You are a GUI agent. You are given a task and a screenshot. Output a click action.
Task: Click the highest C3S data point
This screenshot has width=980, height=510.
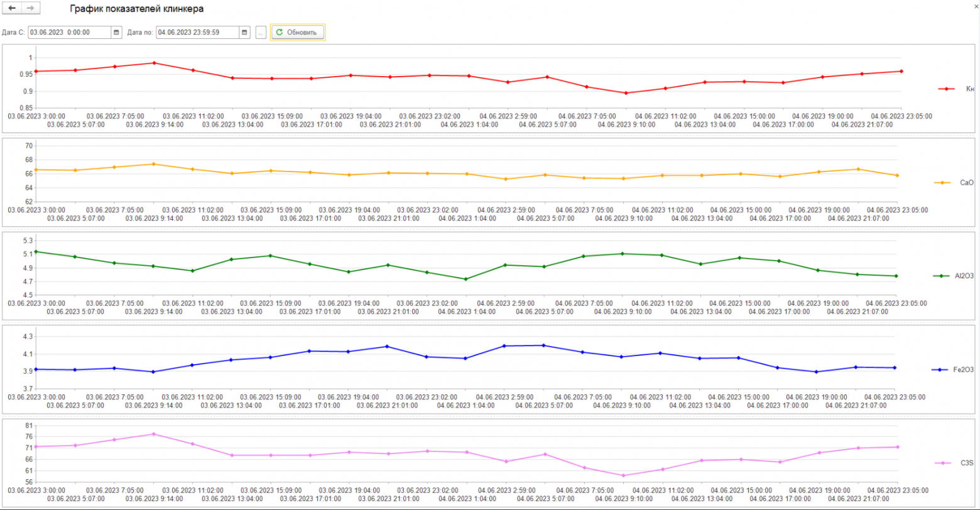(153, 434)
